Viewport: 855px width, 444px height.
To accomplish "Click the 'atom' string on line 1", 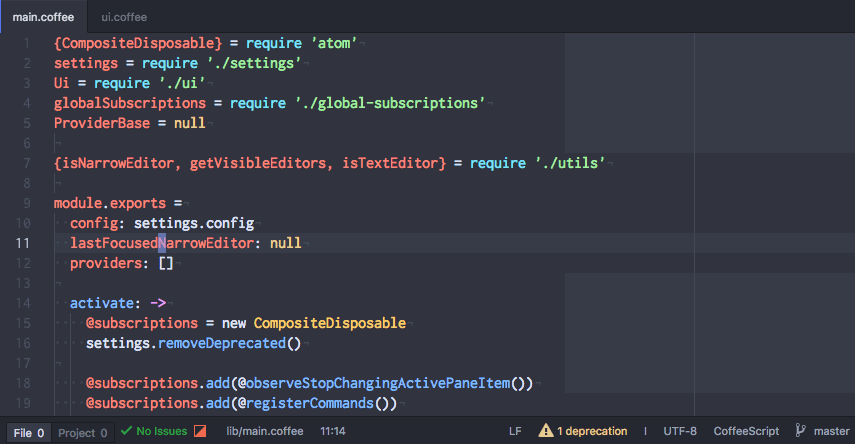I will pyautogui.click(x=334, y=43).
